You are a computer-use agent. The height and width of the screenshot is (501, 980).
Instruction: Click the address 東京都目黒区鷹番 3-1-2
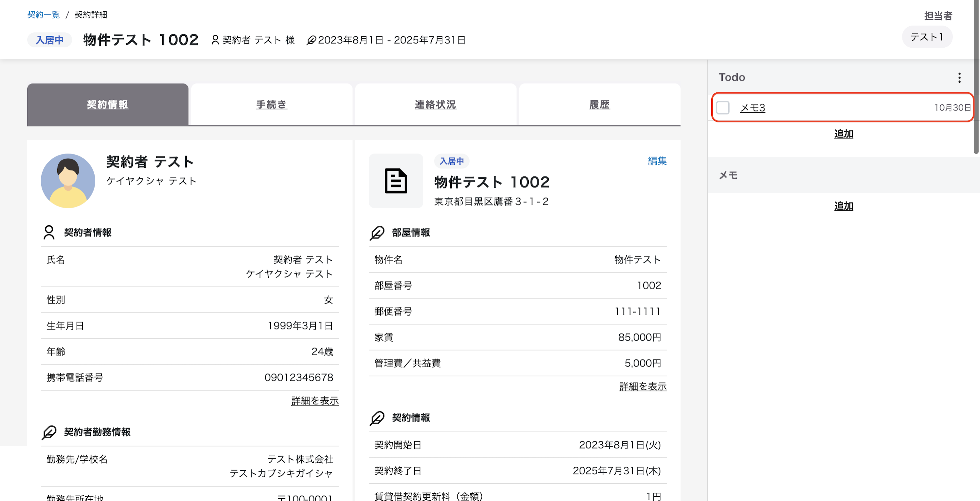click(491, 201)
